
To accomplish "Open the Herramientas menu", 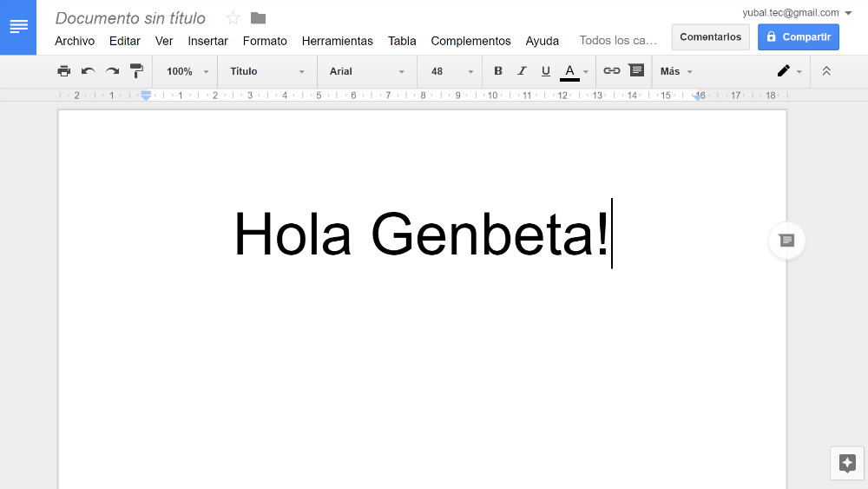I will click(337, 41).
